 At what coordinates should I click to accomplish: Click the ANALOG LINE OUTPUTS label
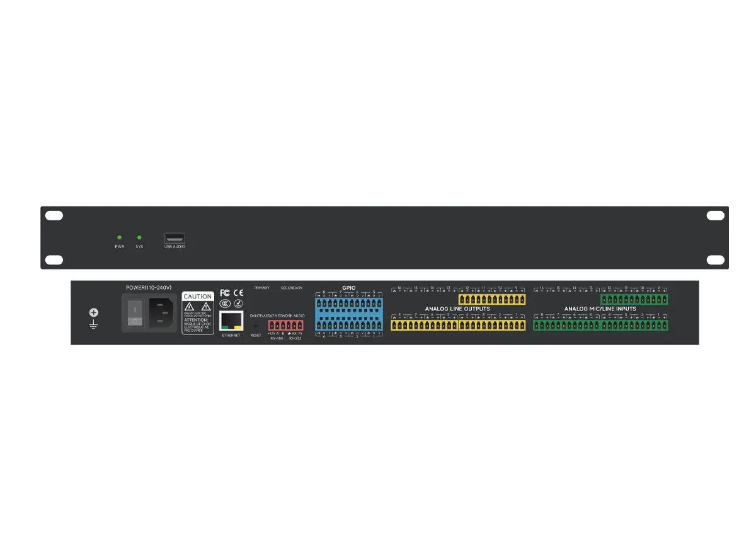(457, 309)
